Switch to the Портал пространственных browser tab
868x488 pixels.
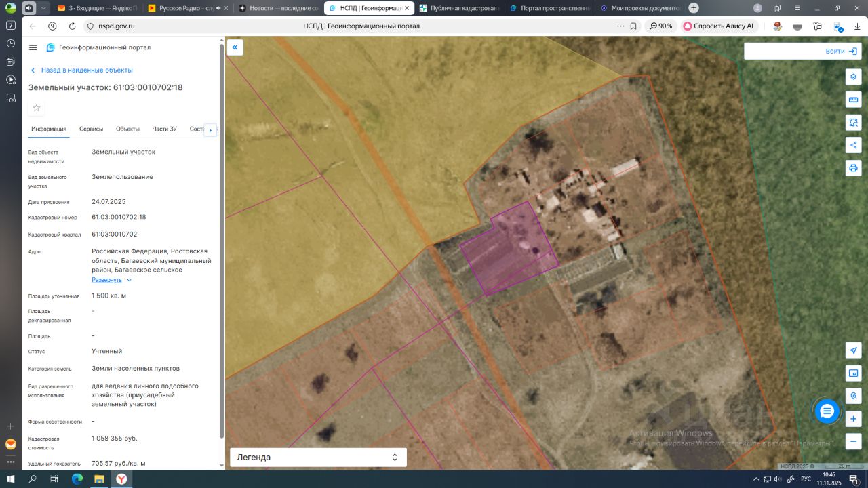[x=549, y=8]
